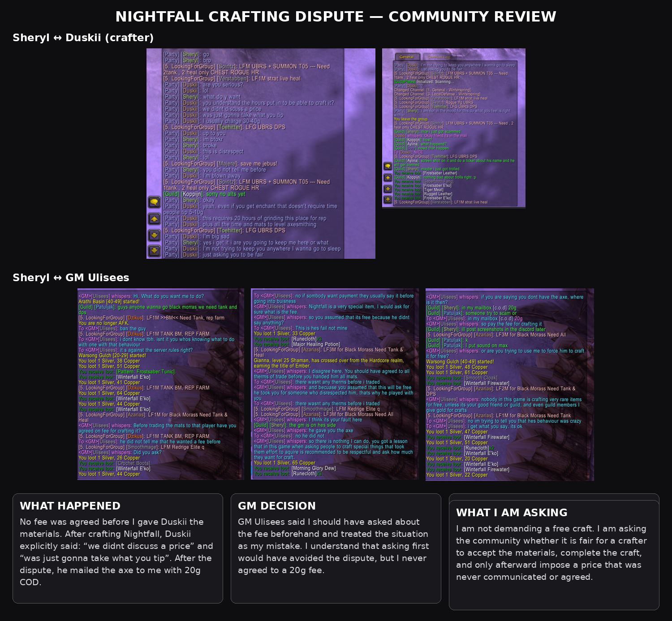
Task: Click Duskii's line 'I usually charge 30-40g'
Action: pos(211,121)
